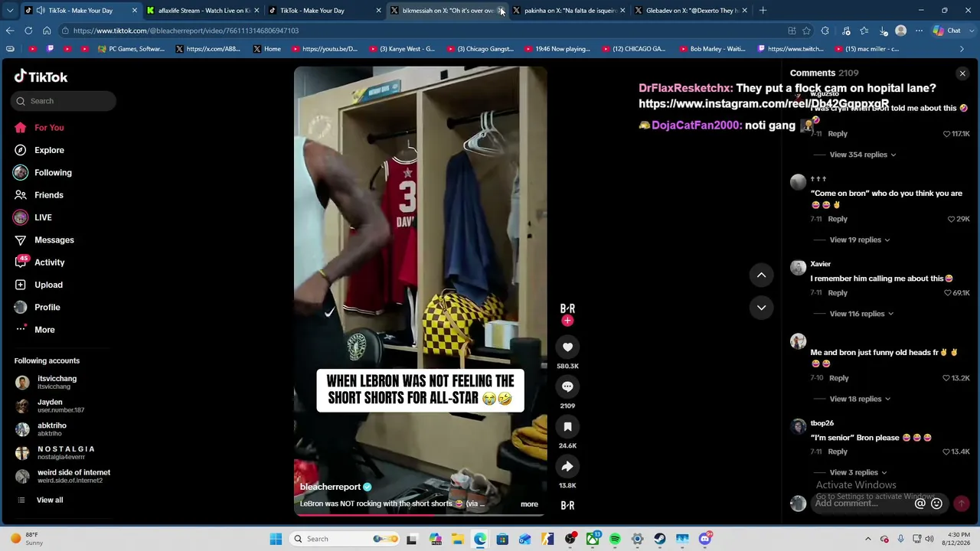Show hidden system tray icons
This screenshot has width=980, height=551.
click(x=867, y=539)
